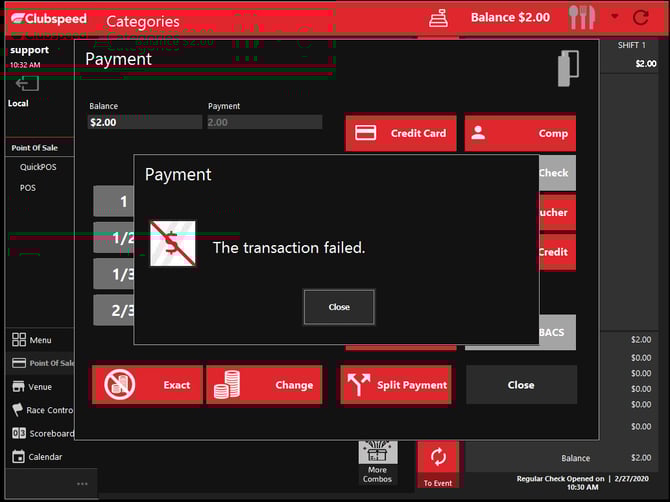
Task: Click the card reader icon in Payment panel
Action: tap(568, 68)
